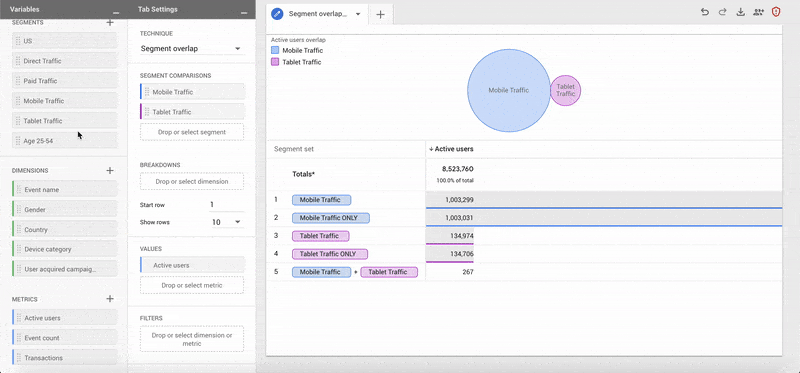Click the 134,706 value cell
The height and width of the screenshot is (373, 800).
462,254
